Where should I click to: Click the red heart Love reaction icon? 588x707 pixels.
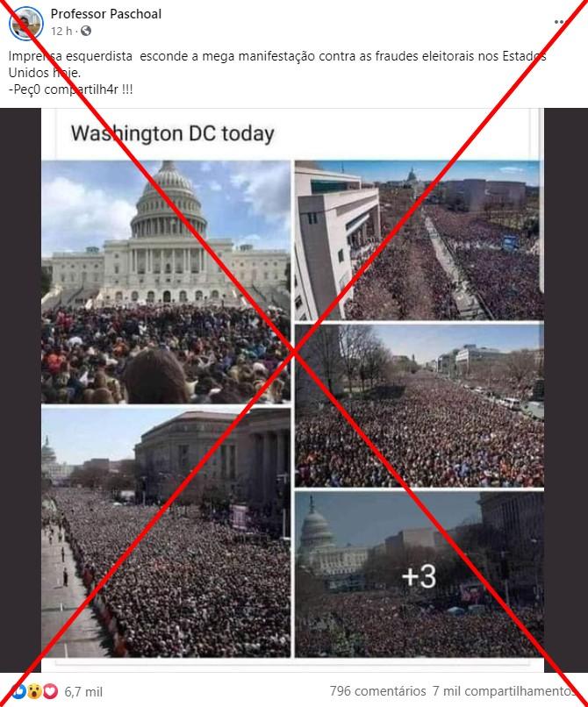point(51,690)
